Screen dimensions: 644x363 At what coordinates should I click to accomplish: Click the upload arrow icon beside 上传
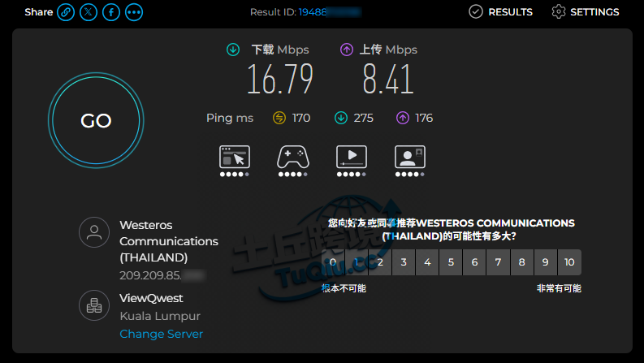click(x=347, y=50)
